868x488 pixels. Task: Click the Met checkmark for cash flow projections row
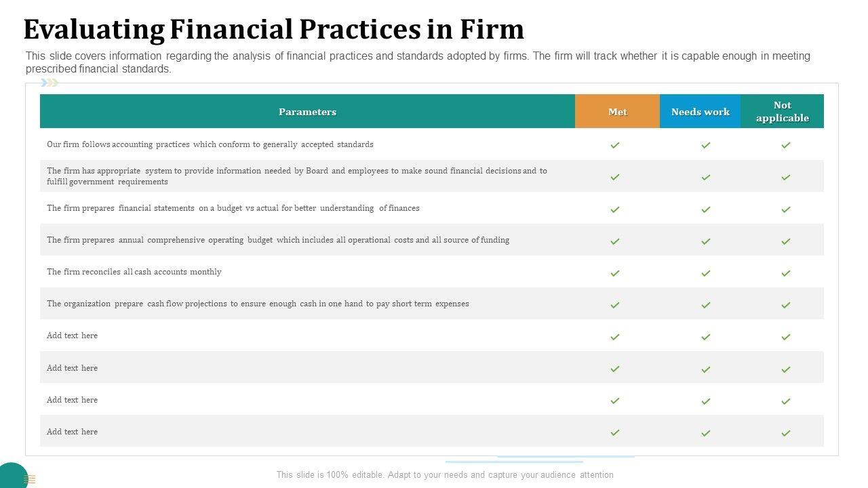pos(615,305)
